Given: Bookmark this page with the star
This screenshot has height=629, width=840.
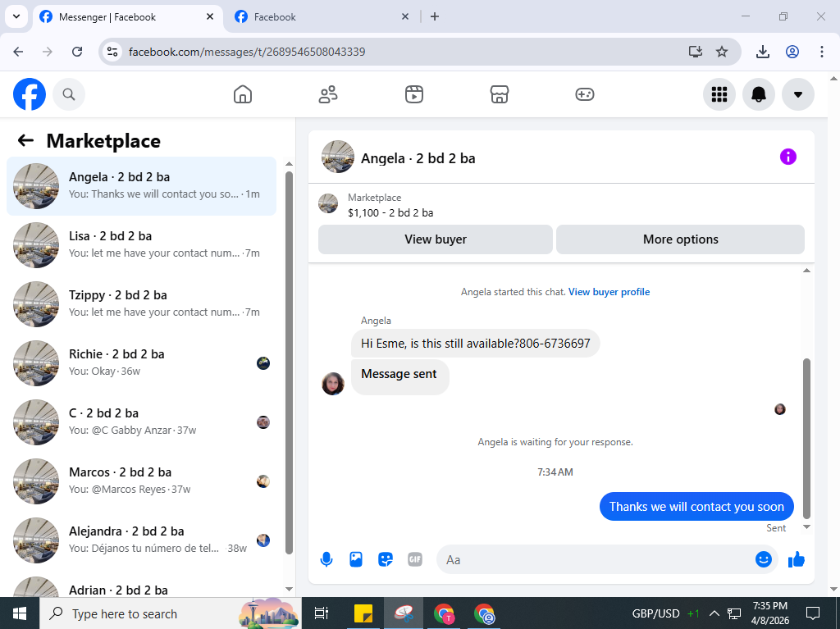Looking at the screenshot, I should pos(722,52).
